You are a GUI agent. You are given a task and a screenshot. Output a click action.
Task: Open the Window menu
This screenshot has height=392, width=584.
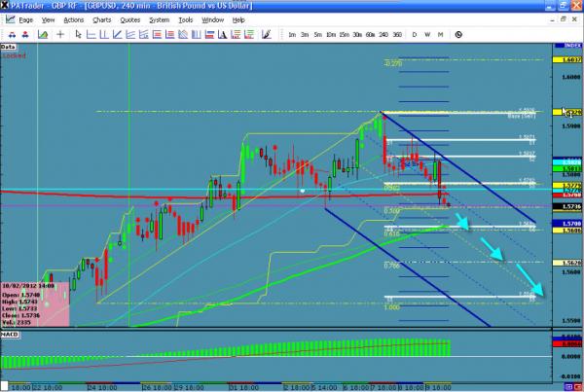[212, 20]
